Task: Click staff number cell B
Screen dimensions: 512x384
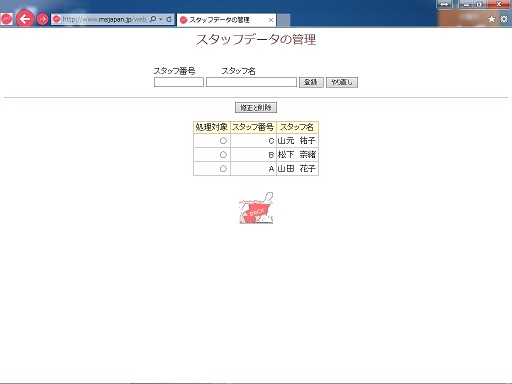Action: 253,155
